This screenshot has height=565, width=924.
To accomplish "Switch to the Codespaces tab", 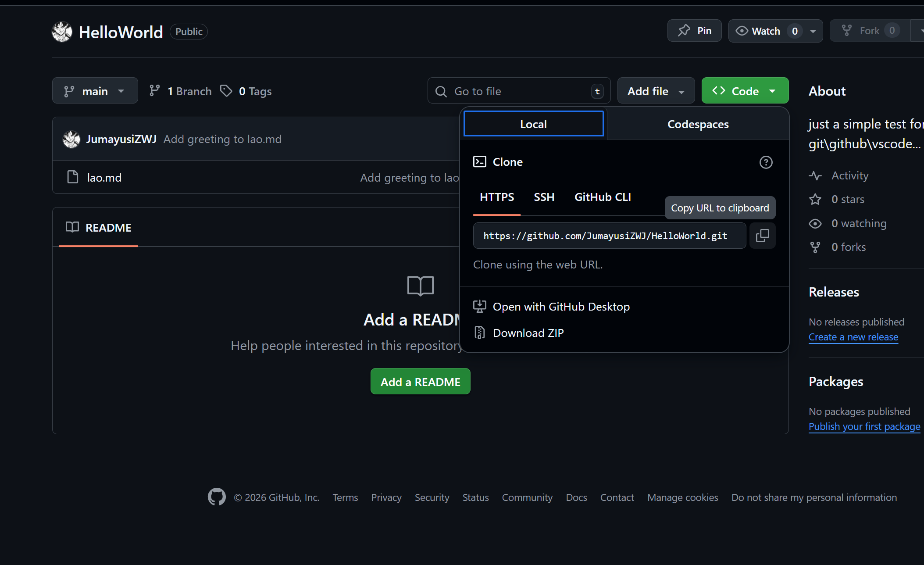I will (698, 124).
